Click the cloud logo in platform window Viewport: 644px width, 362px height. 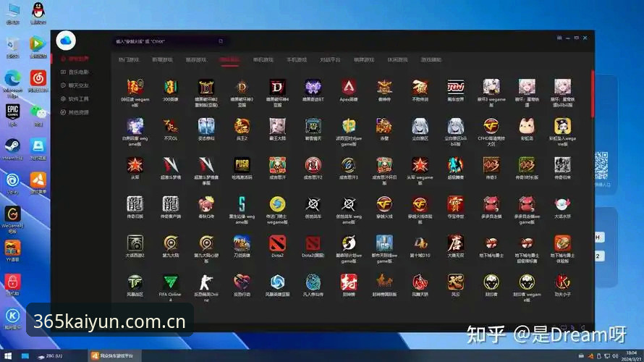tap(66, 41)
